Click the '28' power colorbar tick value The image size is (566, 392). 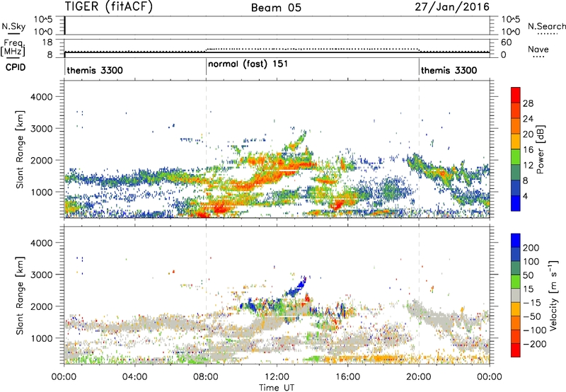pyautogui.click(x=528, y=103)
